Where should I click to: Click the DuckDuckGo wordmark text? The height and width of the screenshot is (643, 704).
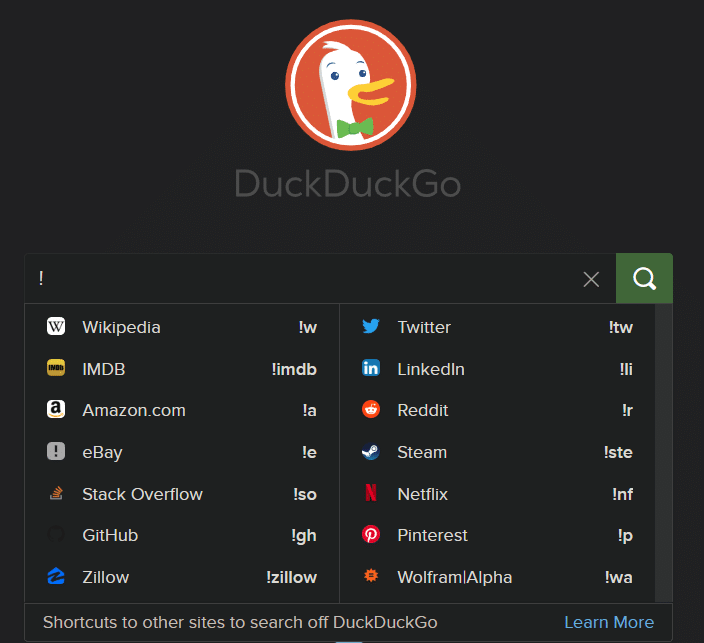348,183
